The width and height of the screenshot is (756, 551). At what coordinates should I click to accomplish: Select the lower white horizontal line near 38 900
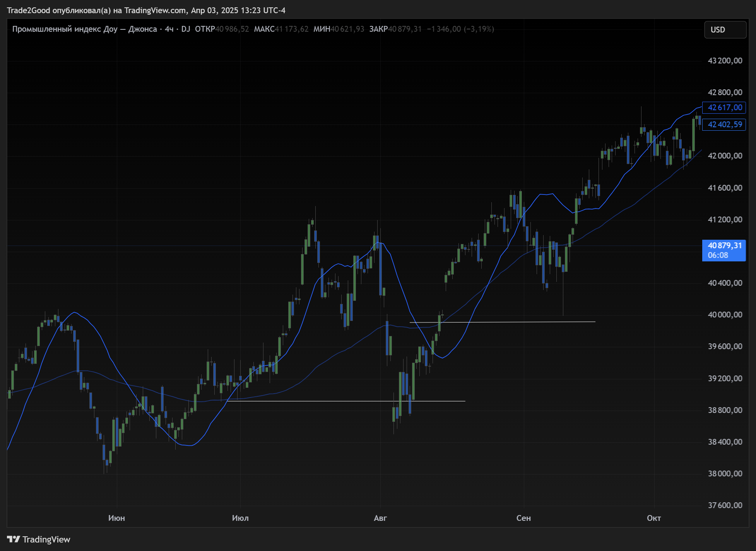pyautogui.click(x=329, y=401)
